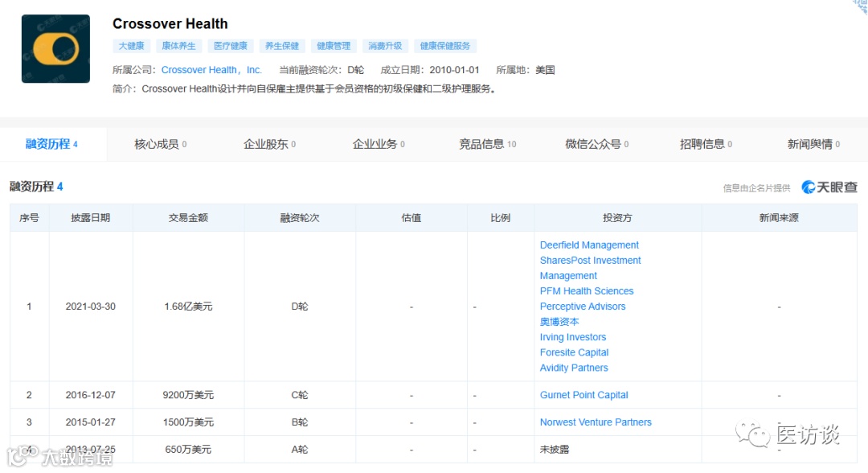Click the 交易金额 column header

(188, 218)
